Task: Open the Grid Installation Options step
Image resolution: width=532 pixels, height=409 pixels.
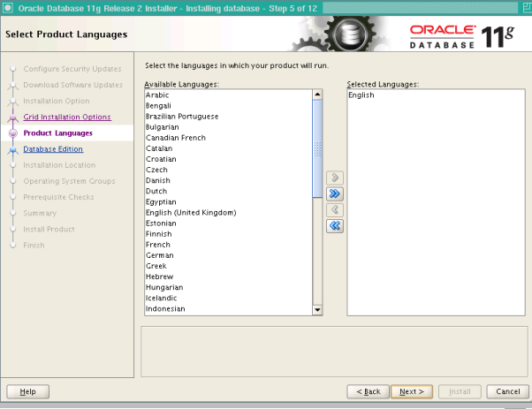Action: (x=67, y=117)
